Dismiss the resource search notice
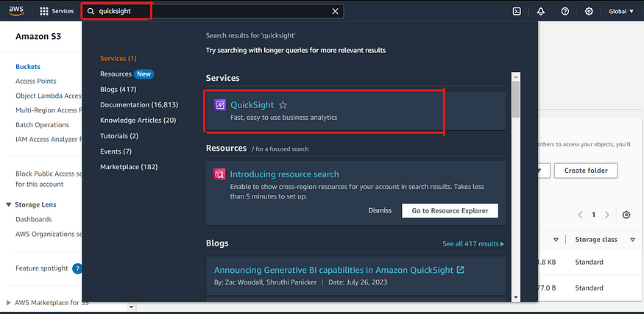Viewport: 644px width, 314px height. (380, 210)
